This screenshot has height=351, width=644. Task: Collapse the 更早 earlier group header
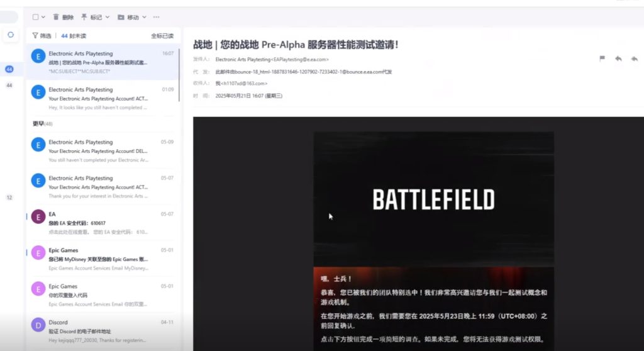[x=42, y=123]
